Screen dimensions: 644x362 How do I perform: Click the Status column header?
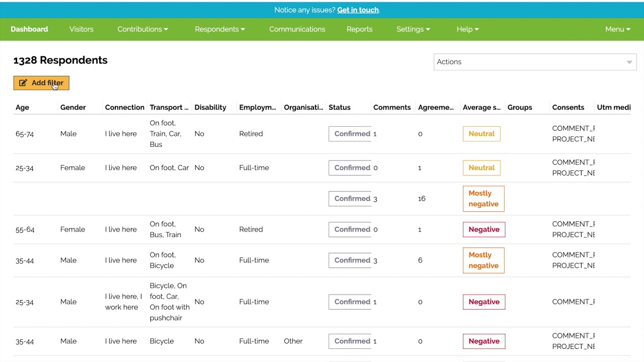340,107
